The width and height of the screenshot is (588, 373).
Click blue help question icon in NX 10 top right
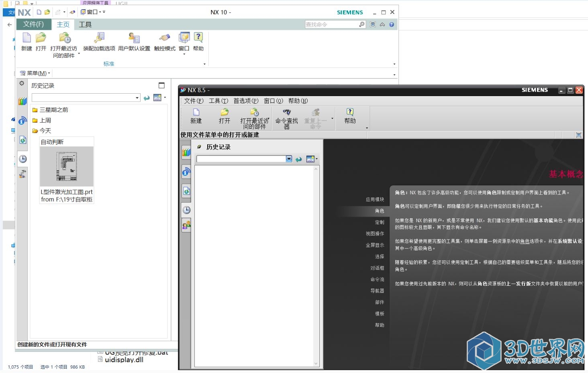pyautogui.click(x=392, y=25)
